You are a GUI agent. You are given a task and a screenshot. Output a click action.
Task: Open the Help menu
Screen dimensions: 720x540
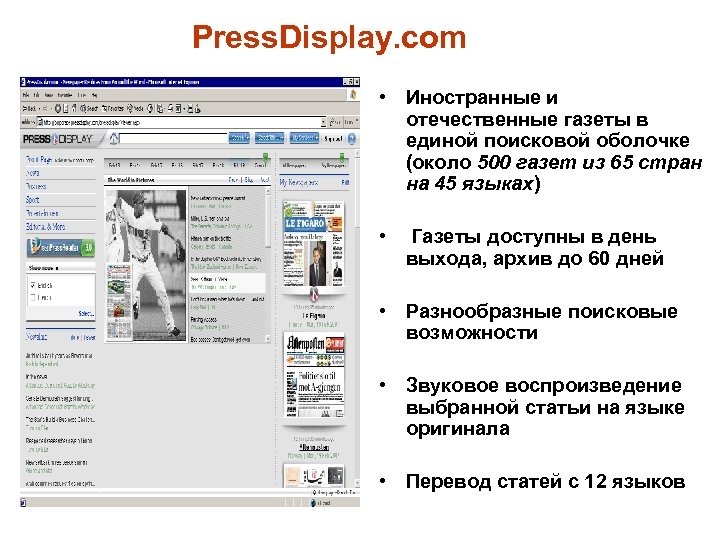coord(94,95)
